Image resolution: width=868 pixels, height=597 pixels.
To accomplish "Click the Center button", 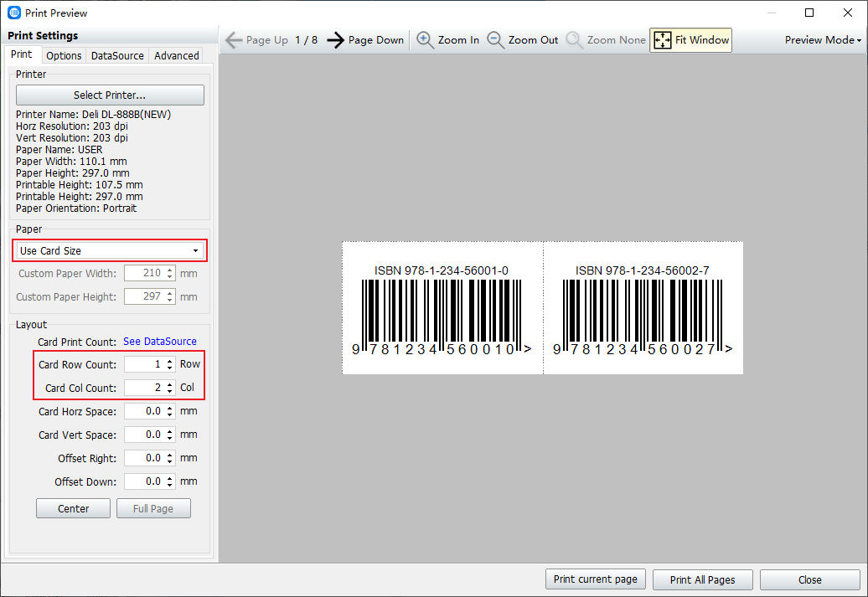I will (x=73, y=508).
